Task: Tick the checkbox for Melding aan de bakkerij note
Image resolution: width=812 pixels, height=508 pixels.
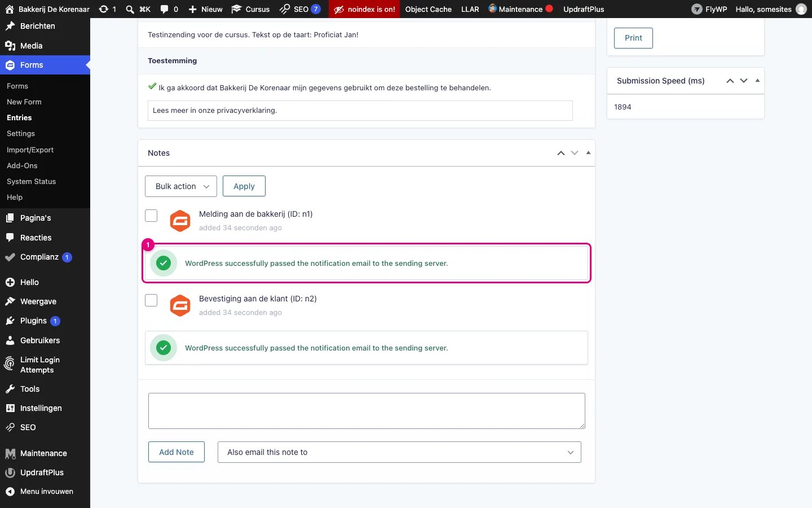Action: click(151, 216)
